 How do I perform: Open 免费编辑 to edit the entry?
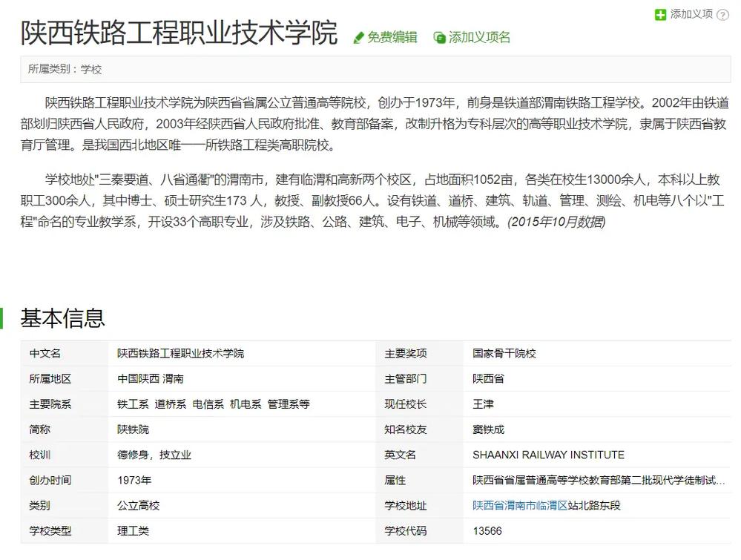click(392, 37)
